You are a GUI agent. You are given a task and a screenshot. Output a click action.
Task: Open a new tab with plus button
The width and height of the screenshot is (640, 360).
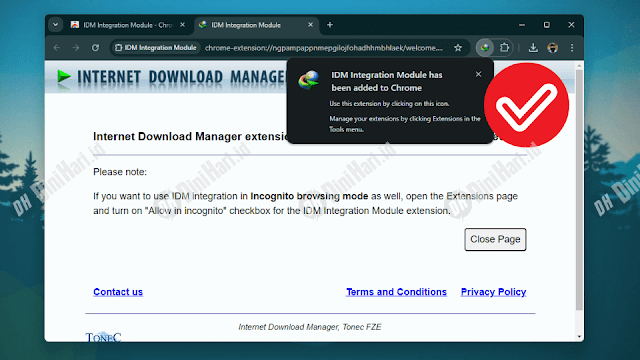[330, 25]
